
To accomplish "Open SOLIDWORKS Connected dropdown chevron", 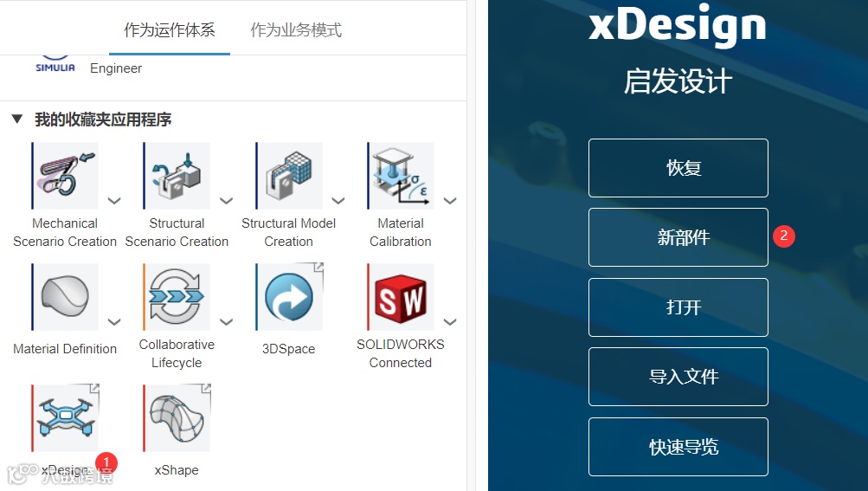I will 450,321.
